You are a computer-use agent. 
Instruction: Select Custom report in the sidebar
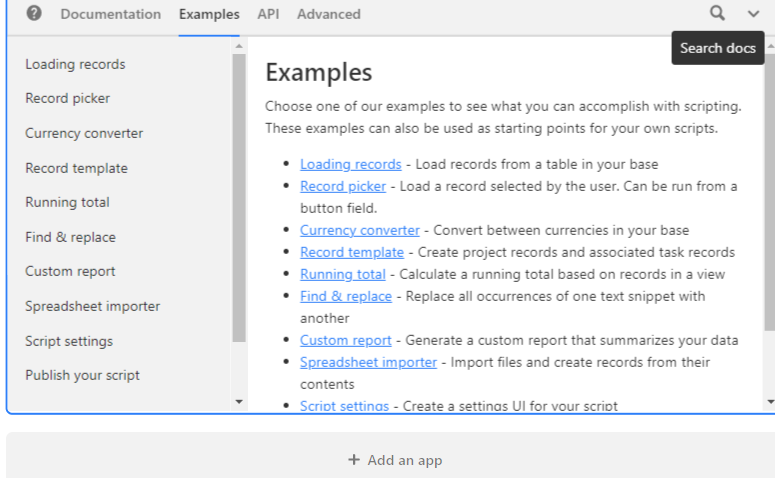[70, 271]
